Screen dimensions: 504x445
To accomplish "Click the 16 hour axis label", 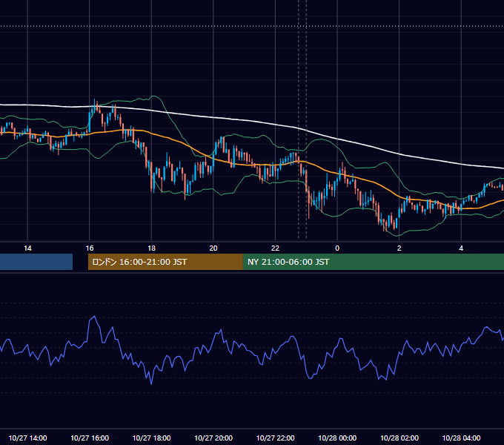I will tap(90, 248).
